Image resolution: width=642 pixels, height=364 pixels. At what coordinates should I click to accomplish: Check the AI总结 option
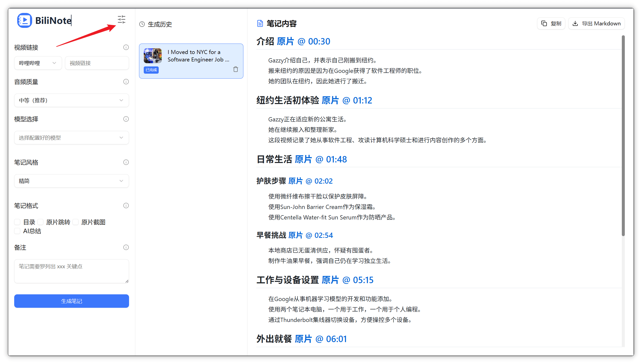[x=17, y=231]
